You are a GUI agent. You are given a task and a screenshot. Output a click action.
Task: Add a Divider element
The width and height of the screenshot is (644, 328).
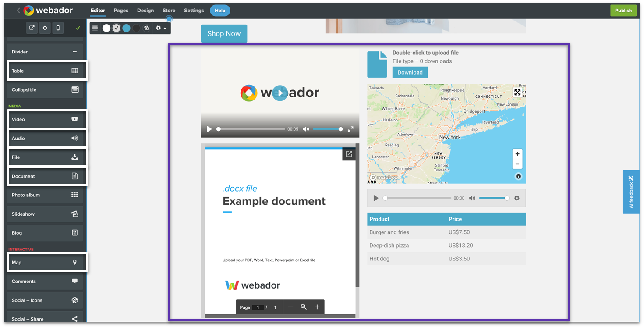[x=45, y=52]
